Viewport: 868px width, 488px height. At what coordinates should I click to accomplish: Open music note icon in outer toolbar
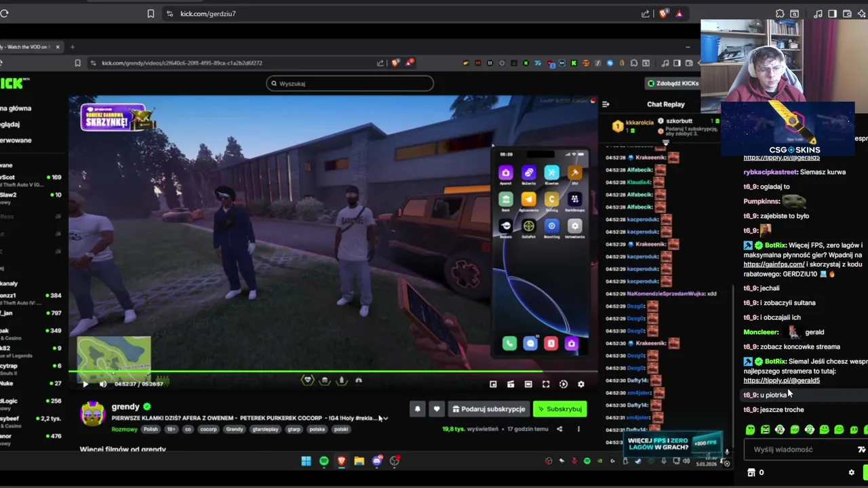(818, 14)
